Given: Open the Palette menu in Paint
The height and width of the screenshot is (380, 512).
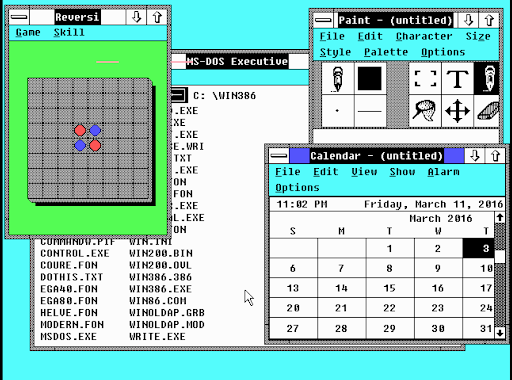Looking at the screenshot, I should click(386, 52).
